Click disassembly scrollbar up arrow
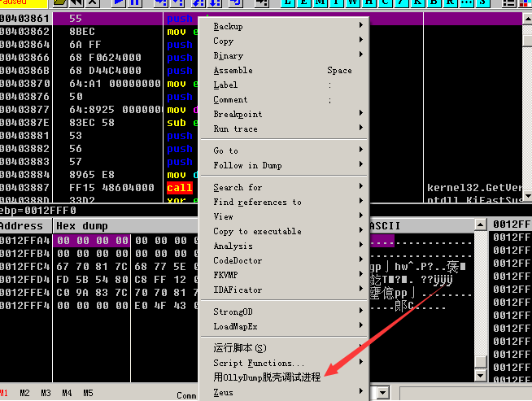This screenshot has height=401, width=532. (x=528, y=19)
